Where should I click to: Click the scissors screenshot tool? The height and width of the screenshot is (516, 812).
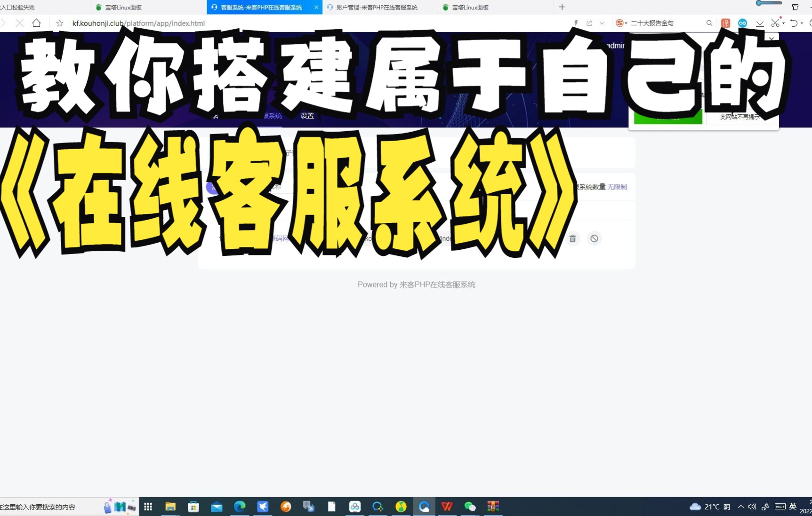pyautogui.click(x=775, y=23)
